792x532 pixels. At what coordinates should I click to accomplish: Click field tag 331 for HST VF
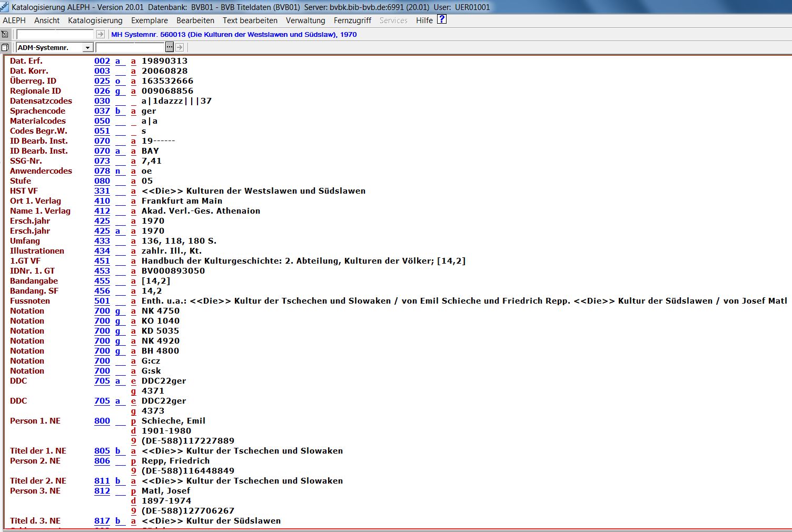tap(102, 191)
